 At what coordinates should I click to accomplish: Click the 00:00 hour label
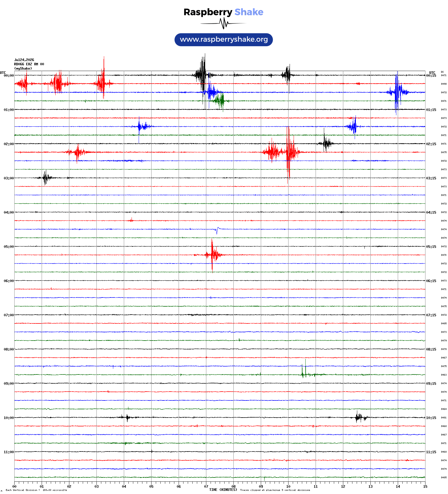pyautogui.click(x=9, y=76)
